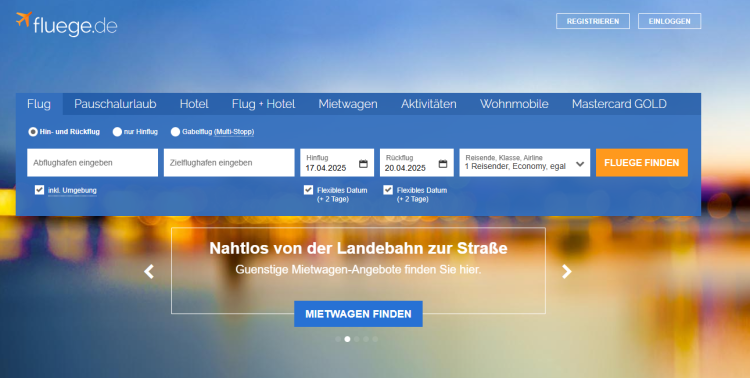
Task: Select third carousel pagination dot
Action: [356, 339]
